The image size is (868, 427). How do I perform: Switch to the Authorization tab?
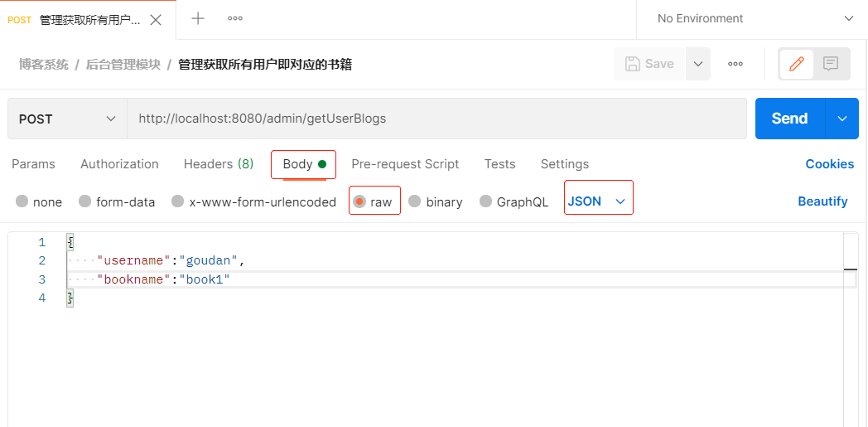[119, 164]
